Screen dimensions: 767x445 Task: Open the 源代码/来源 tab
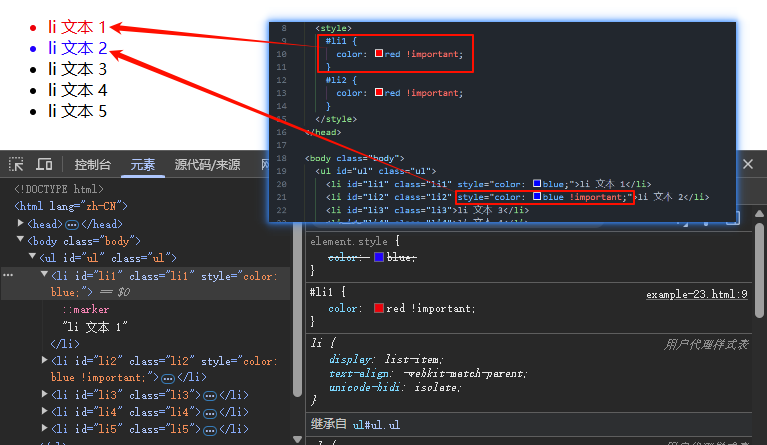click(207, 165)
